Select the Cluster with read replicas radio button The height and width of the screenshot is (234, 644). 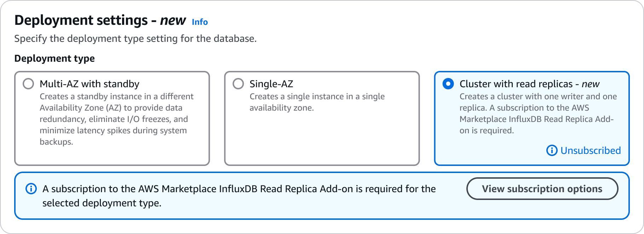tap(448, 84)
